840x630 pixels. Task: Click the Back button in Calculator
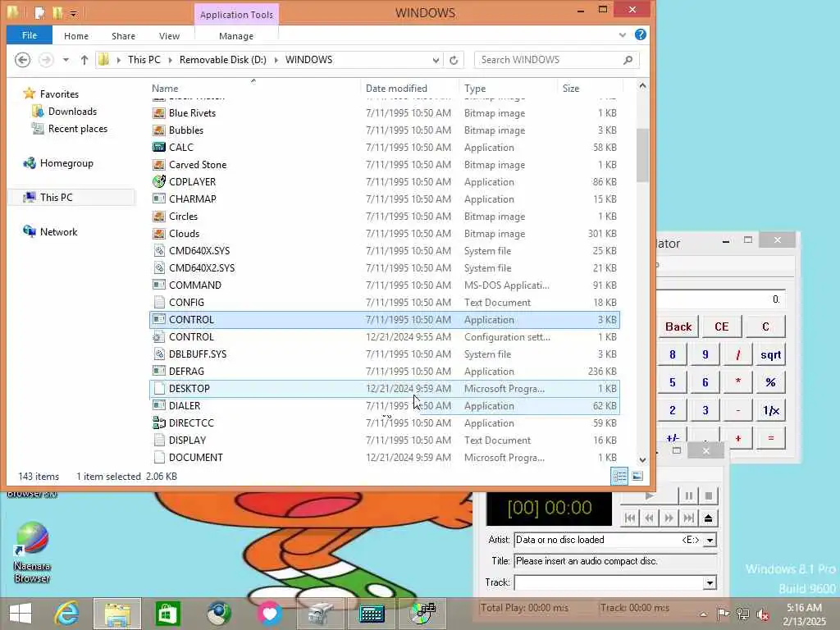(678, 326)
